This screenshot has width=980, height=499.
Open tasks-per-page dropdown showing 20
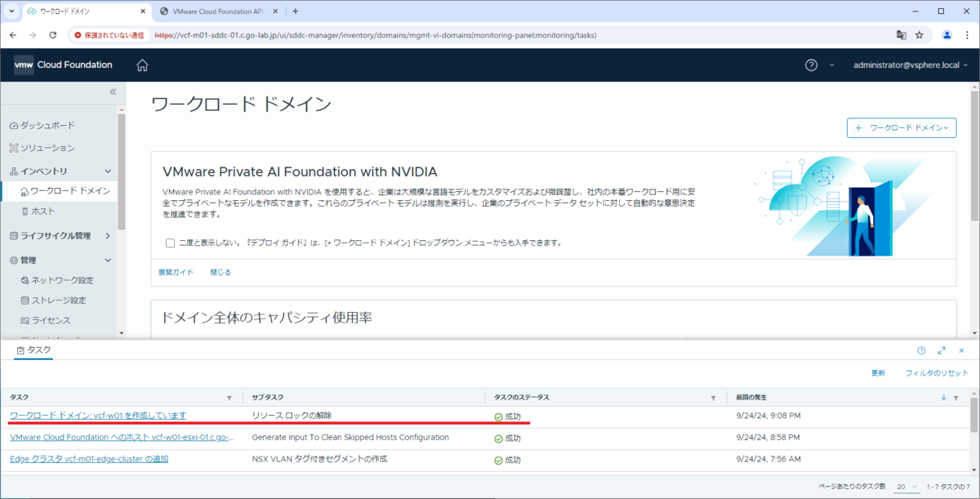point(907,487)
